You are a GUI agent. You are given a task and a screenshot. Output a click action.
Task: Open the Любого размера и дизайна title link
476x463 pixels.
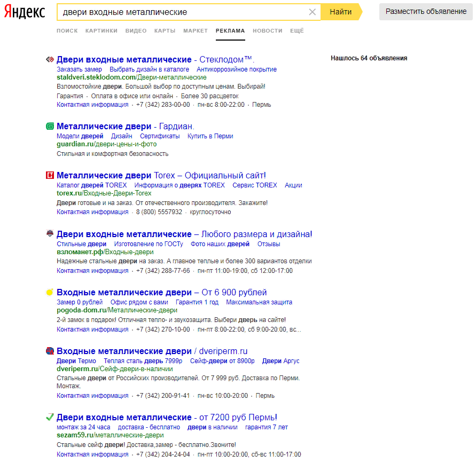point(184,234)
